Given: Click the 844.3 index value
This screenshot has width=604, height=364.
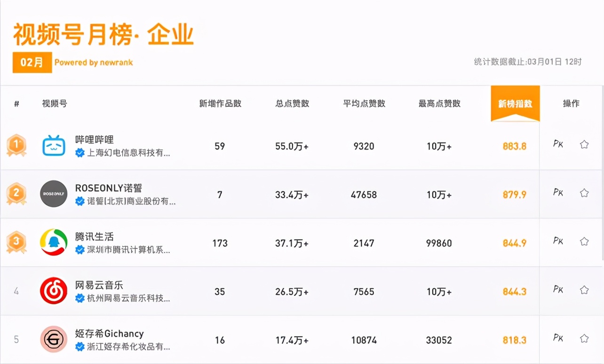Looking at the screenshot, I should click(x=515, y=292).
